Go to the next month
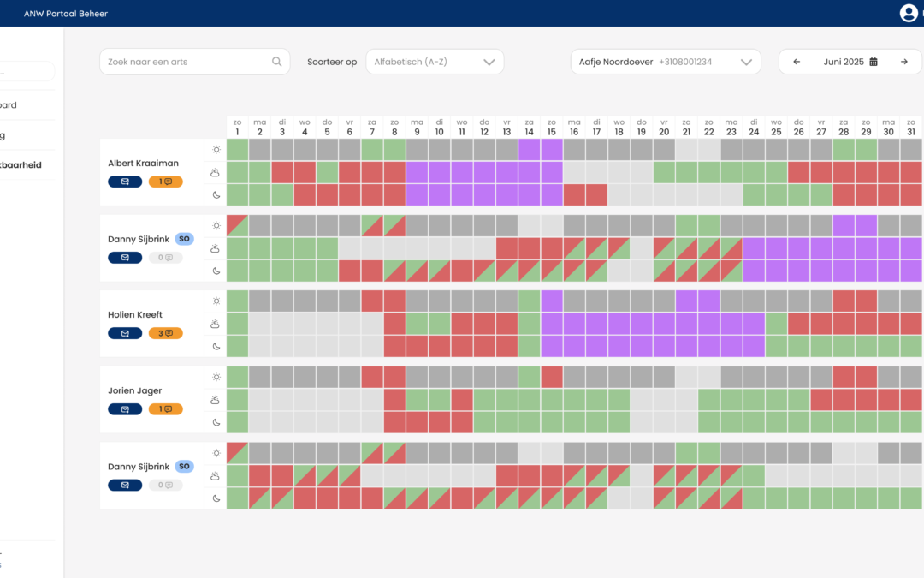This screenshot has width=924, height=578. (904, 62)
